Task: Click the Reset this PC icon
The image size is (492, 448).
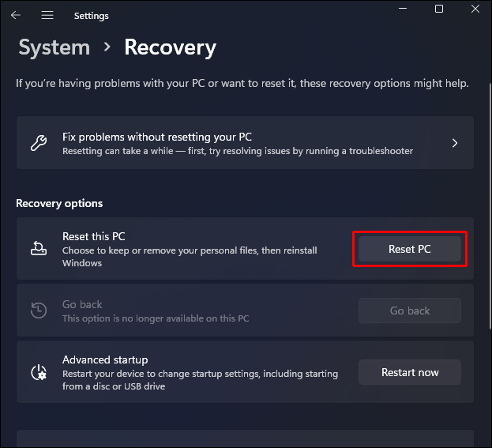Action: point(38,249)
